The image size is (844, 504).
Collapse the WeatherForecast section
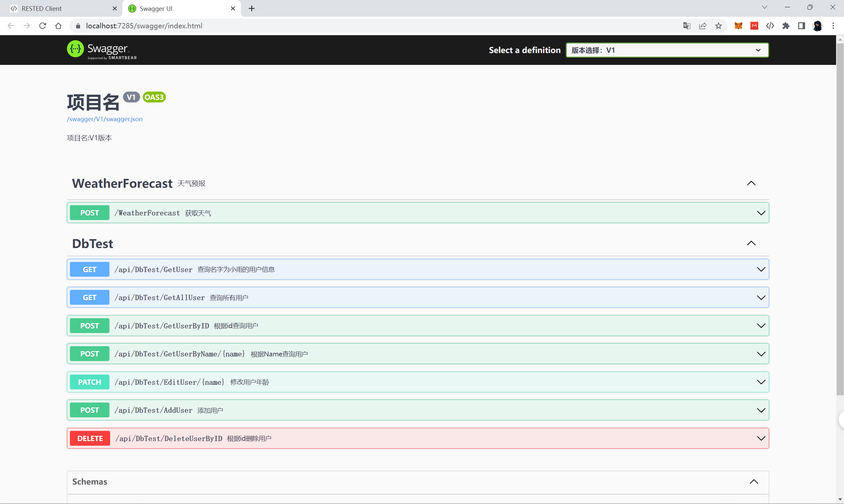(751, 183)
